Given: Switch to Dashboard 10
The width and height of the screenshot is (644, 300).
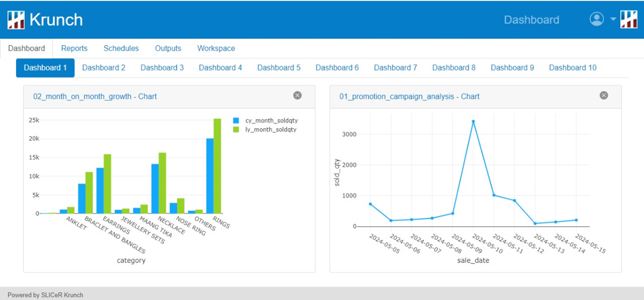Looking at the screenshot, I should (573, 68).
